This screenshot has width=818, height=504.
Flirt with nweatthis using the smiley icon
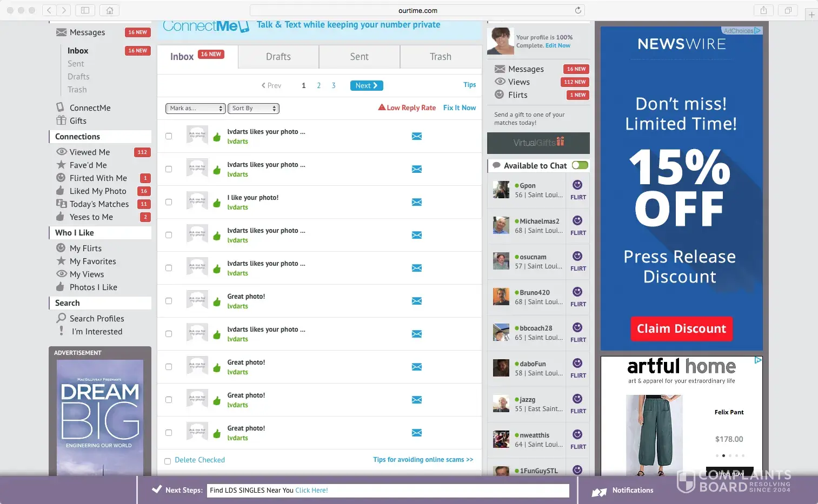click(577, 434)
